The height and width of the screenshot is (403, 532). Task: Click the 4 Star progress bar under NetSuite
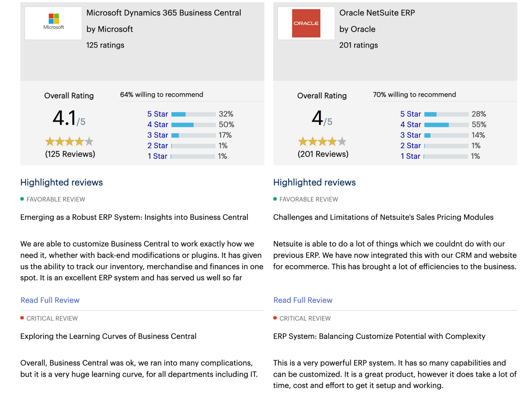pos(446,124)
